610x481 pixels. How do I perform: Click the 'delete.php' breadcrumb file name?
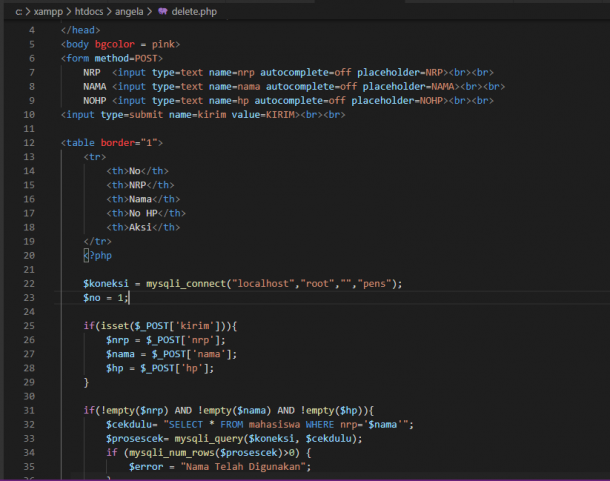pos(194,12)
